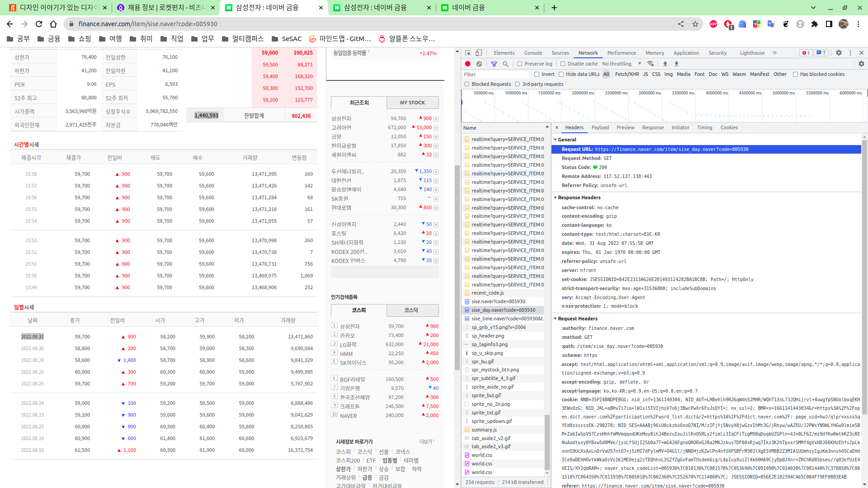
Task: Toggle device toolbar icon
Action: click(x=479, y=53)
